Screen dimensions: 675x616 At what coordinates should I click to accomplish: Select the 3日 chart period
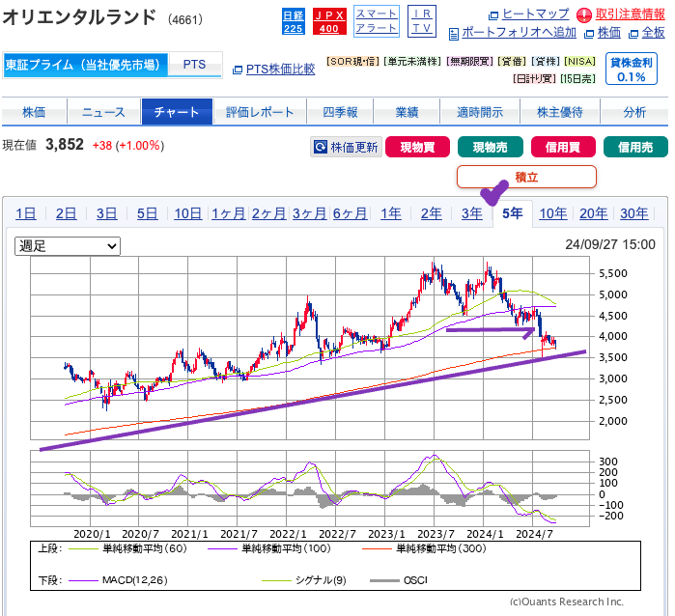click(107, 213)
